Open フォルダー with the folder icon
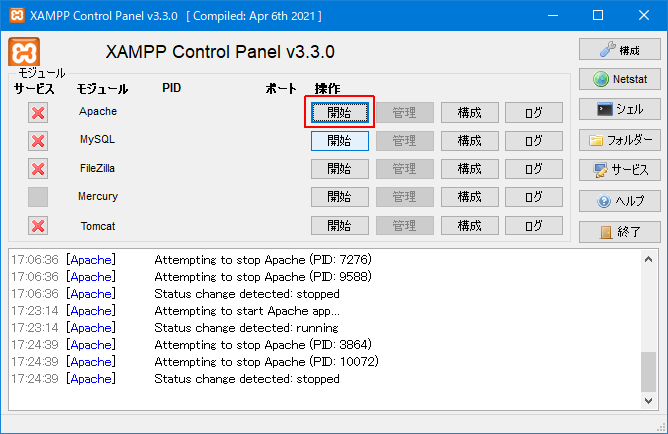The width and height of the screenshot is (668, 434). 619,140
